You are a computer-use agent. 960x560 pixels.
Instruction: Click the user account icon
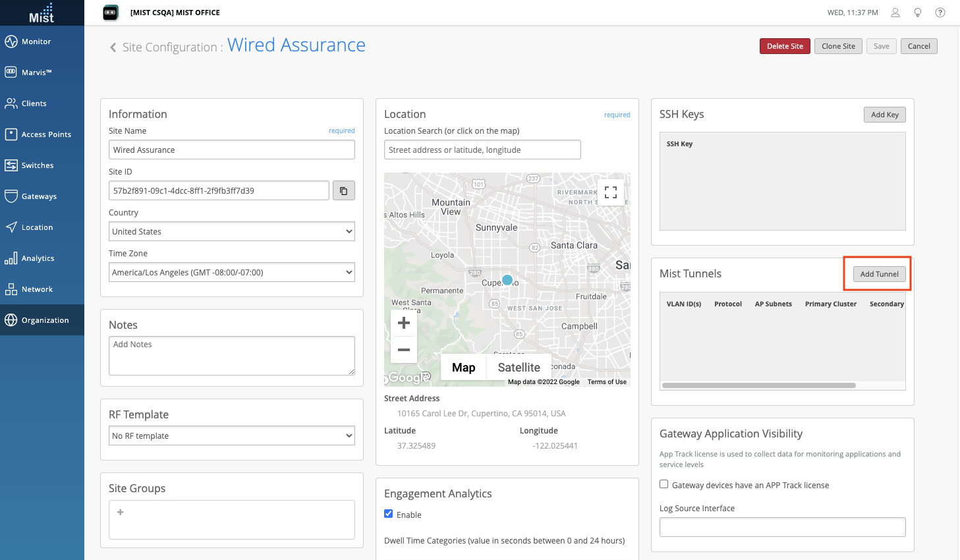pos(895,13)
